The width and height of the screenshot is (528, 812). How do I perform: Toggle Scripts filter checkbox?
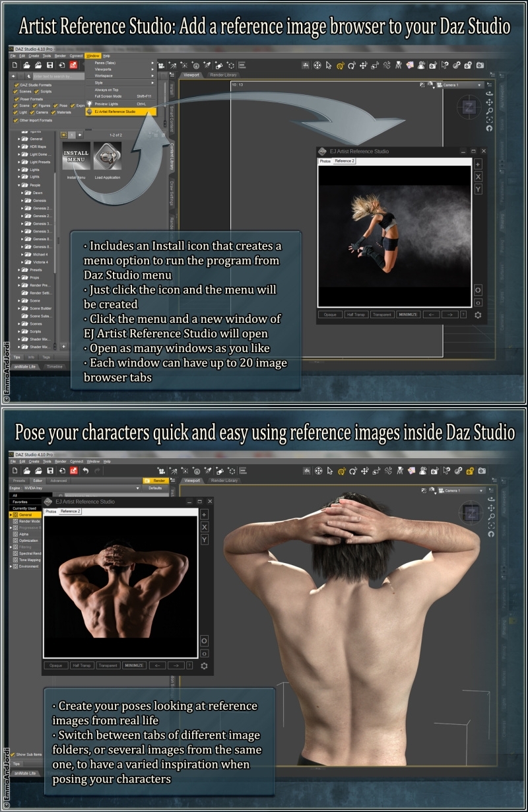point(37,92)
